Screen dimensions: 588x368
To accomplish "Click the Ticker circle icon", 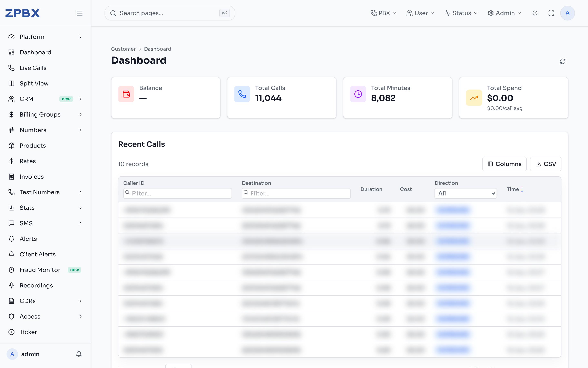I will click(11, 332).
